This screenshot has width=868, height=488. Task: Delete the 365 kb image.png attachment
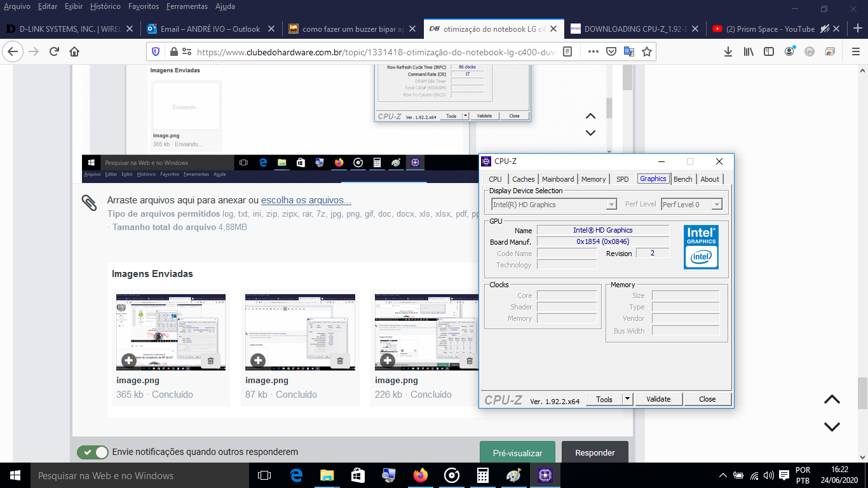(210, 360)
